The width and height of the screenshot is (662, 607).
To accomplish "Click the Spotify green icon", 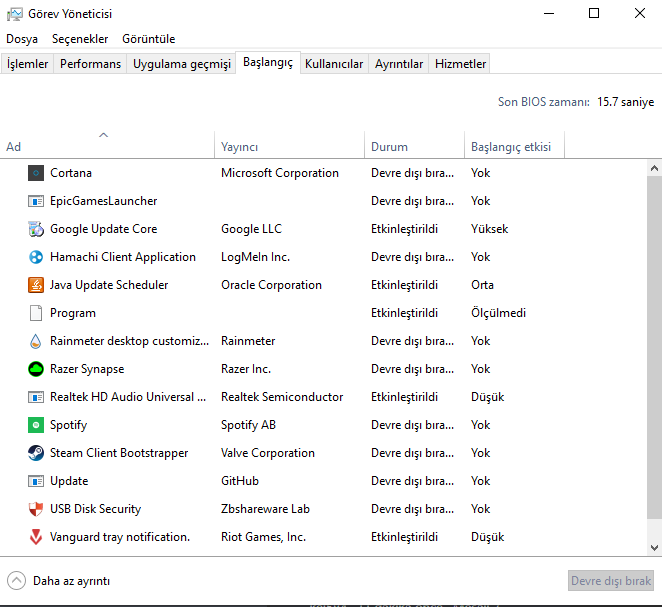I will (36, 425).
